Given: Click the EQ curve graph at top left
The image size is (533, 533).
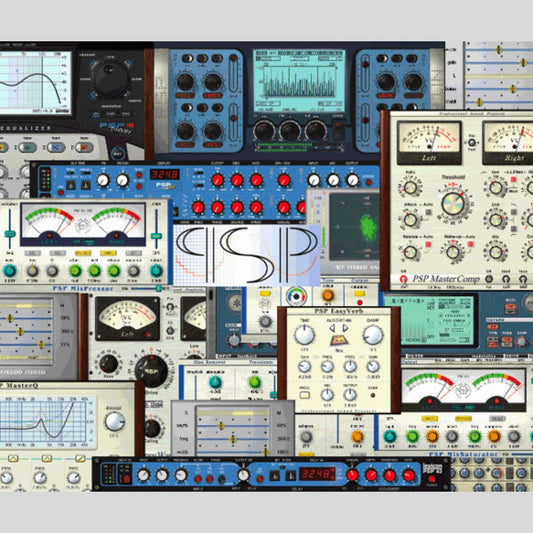Looking at the screenshot, I should [35, 82].
